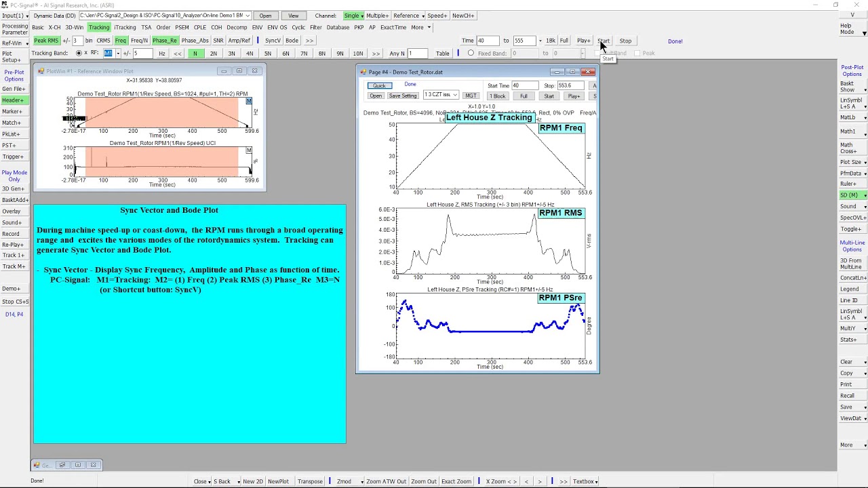Screen dimensions: 868x488
Task: Click the Bode plot button
Action: 292,41
